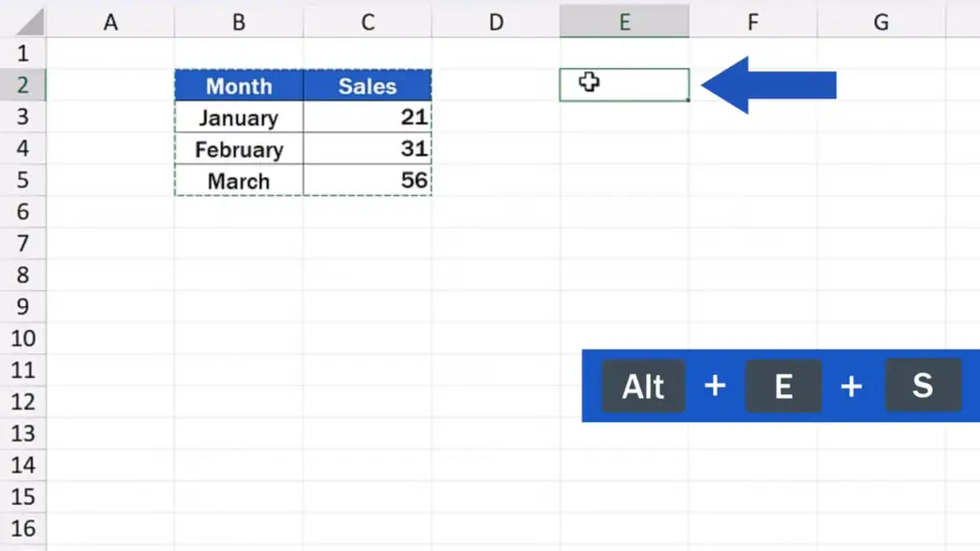Select row 16 header

pos(23,528)
